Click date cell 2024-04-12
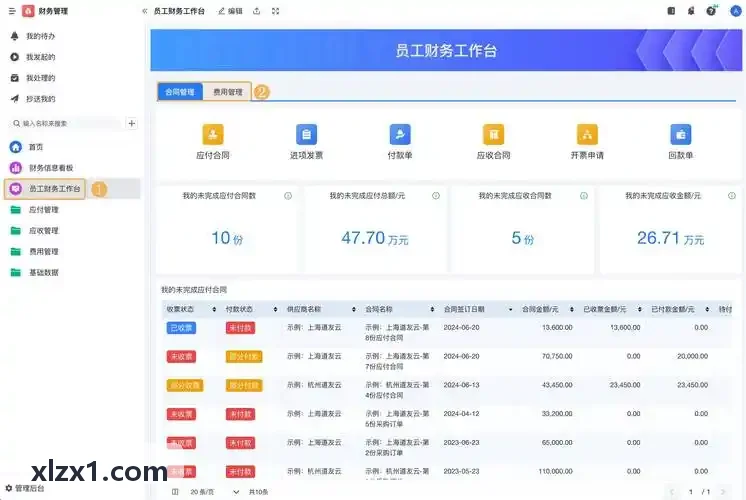The height and width of the screenshot is (500, 746). (461, 414)
